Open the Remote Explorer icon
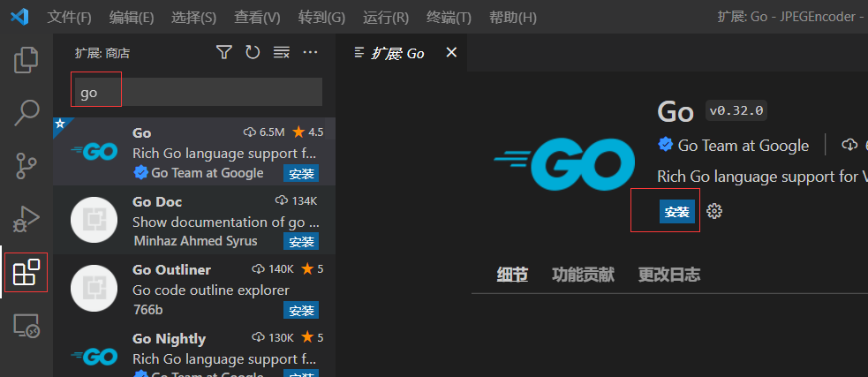 tap(26, 326)
